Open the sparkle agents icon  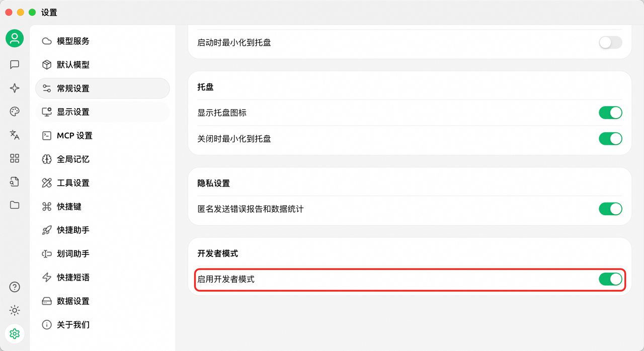15,88
